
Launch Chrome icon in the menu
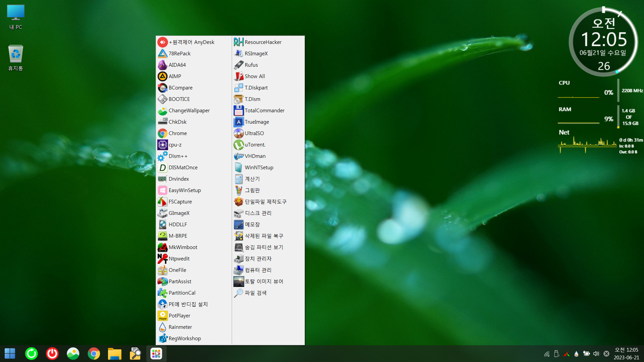163,133
